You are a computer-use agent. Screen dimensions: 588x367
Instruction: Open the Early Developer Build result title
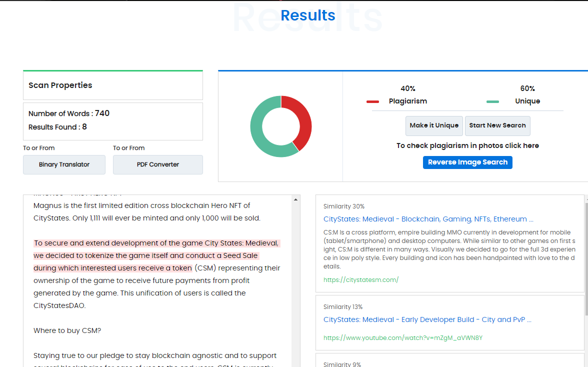[427, 320]
